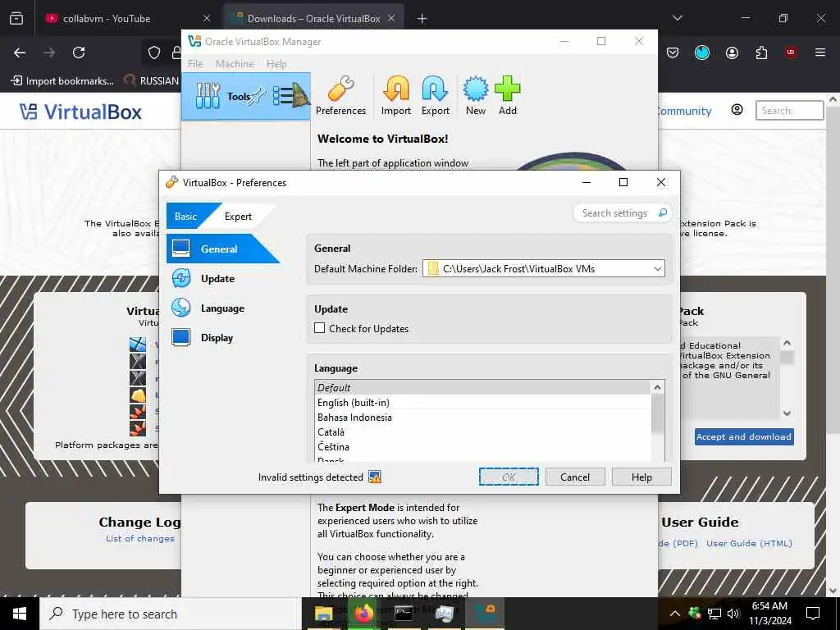
Task: Cancel the Preferences dialog
Action: (575, 477)
